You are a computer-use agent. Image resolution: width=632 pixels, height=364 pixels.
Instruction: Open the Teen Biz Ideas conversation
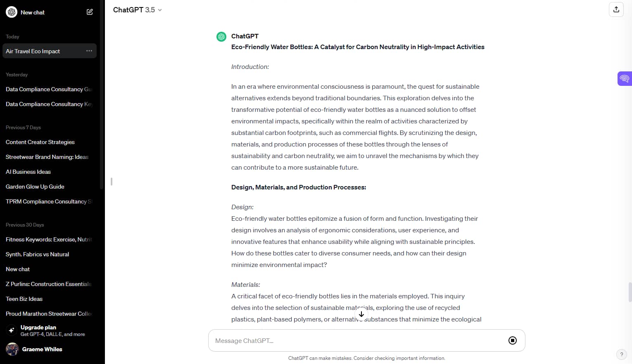24,298
